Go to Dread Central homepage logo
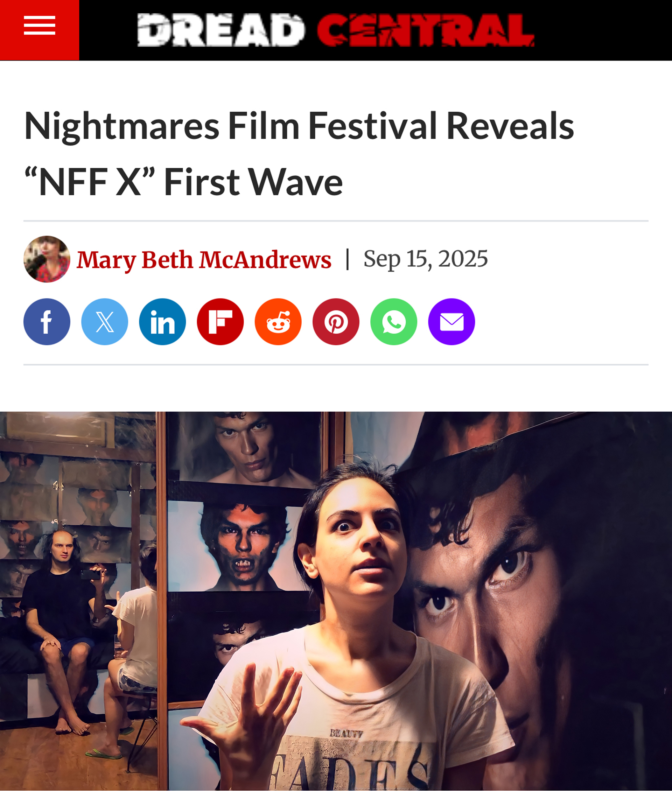The height and width of the screenshot is (791, 672). (336, 30)
